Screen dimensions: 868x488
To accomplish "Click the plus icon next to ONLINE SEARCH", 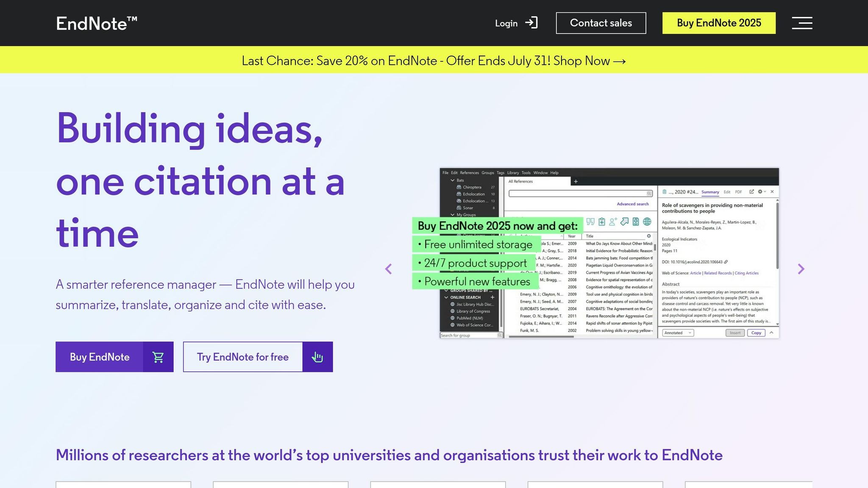I will [x=492, y=297].
